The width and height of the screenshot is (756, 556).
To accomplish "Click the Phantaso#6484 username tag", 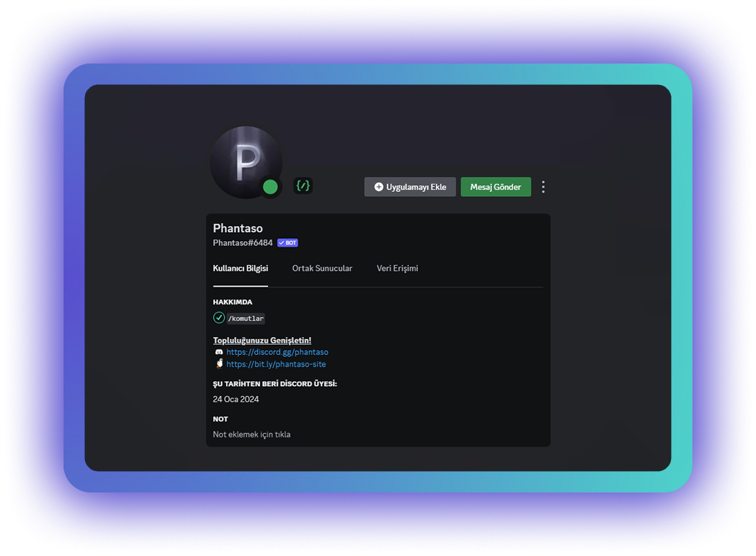I will [x=243, y=243].
